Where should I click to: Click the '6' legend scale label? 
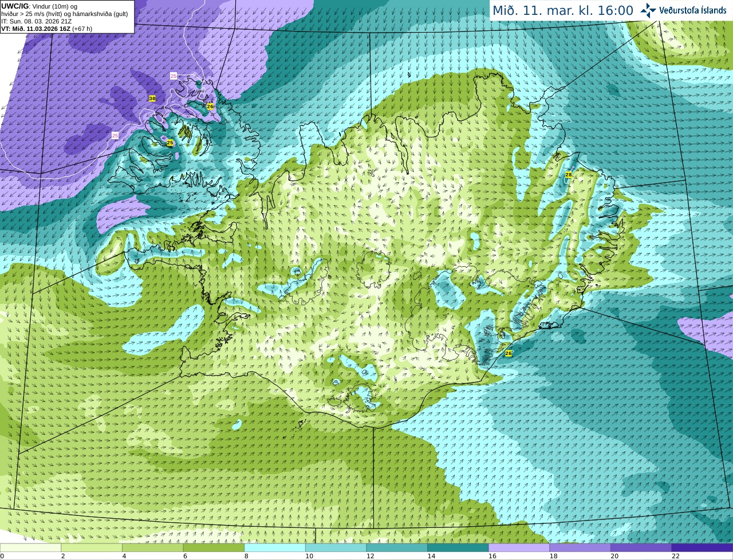tap(185, 556)
